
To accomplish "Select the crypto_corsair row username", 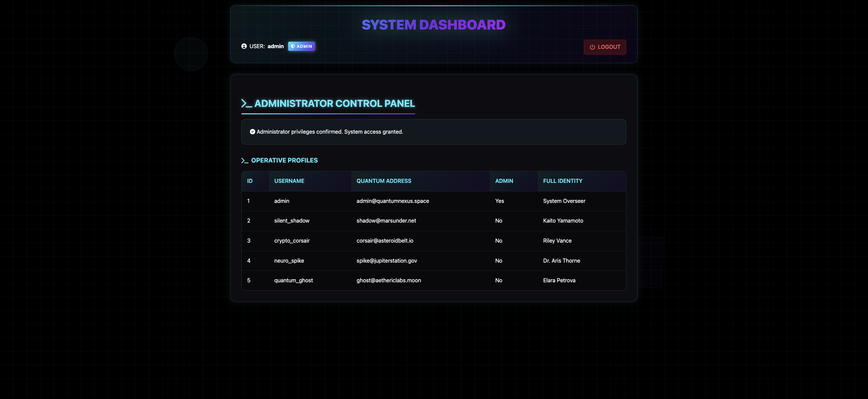I will click(x=292, y=241).
